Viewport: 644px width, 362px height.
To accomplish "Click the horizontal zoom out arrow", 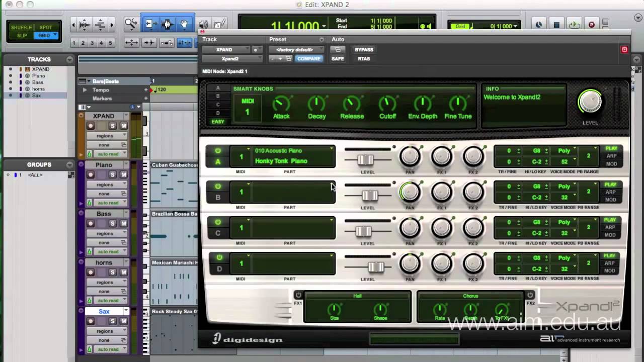I will pyautogui.click(x=73, y=24).
